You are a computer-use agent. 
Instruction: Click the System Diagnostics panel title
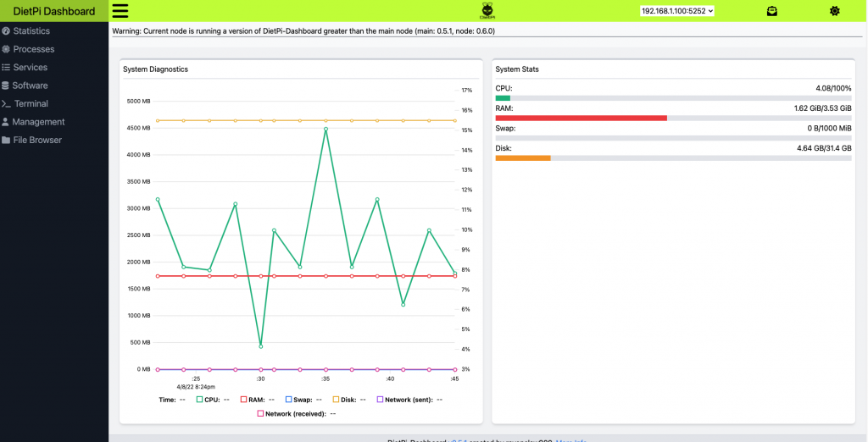click(x=156, y=69)
